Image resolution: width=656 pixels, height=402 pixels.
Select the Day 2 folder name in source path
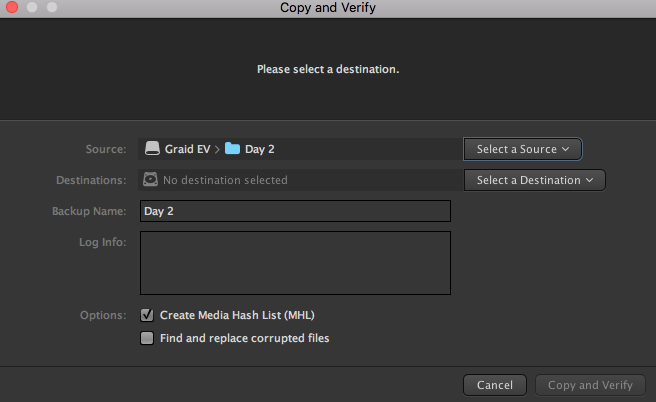click(259, 149)
